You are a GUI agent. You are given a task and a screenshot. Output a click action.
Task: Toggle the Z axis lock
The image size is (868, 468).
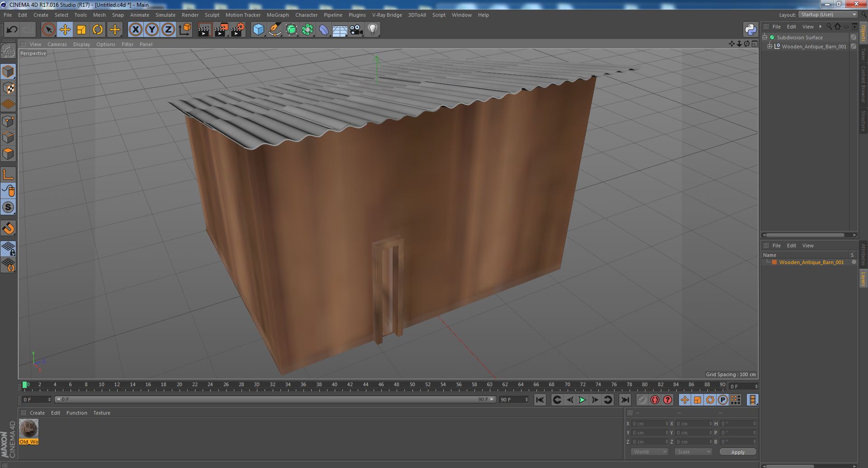[x=168, y=30]
